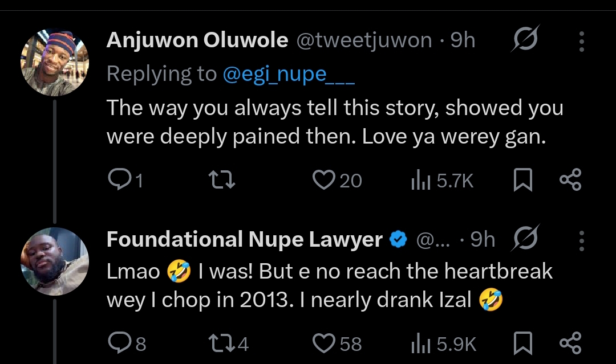Open Grok icon on Anjuwon's tweet

point(522,40)
